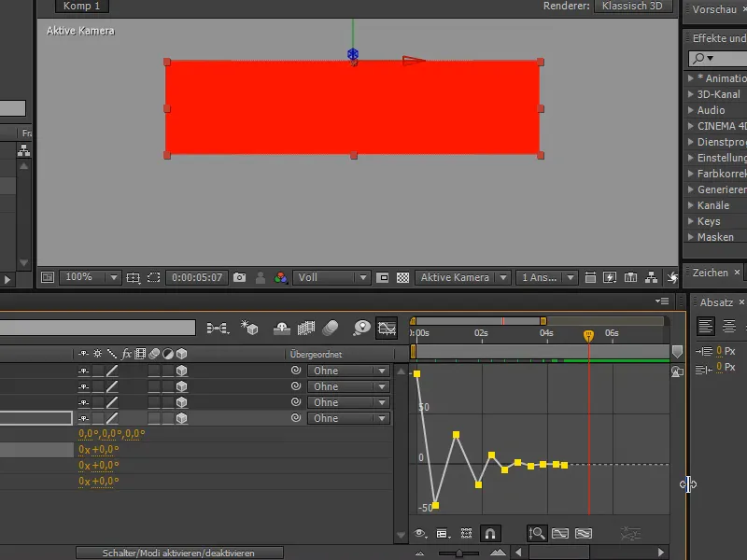The image size is (747, 560).
Task: Open the composition mini-flowchart
Action: pos(218,329)
